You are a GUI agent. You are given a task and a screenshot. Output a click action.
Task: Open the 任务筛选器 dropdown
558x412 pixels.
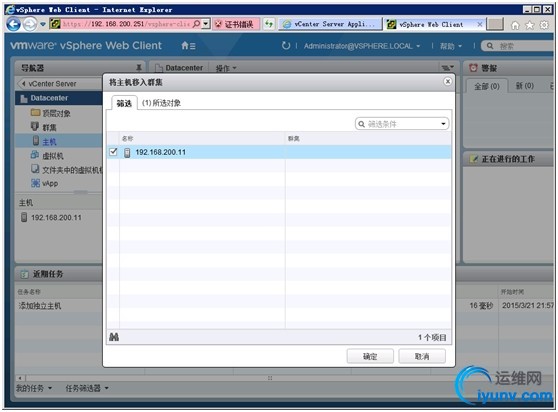(x=87, y=388)
